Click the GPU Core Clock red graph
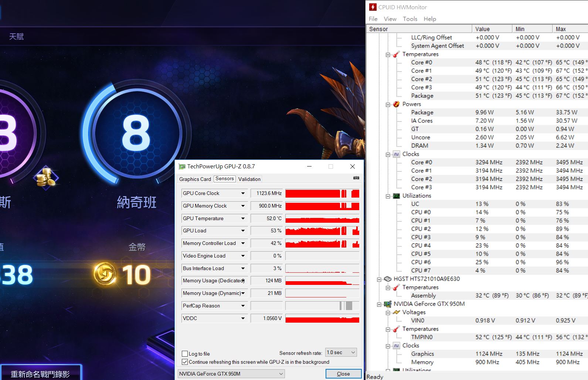The image size is (588, 380). (x=322, y=193)
